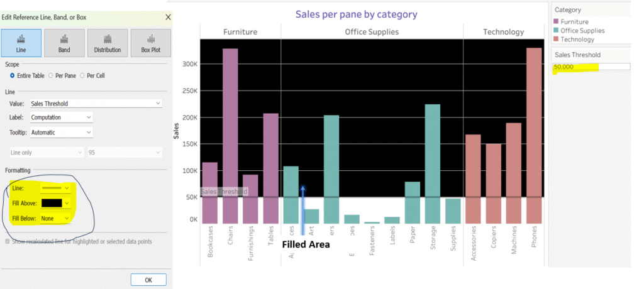Image resolution: width=644 pixels, height=289 pixels.
Task: Click the Sales Threshold parameter input field
Action: click(591, 67)
